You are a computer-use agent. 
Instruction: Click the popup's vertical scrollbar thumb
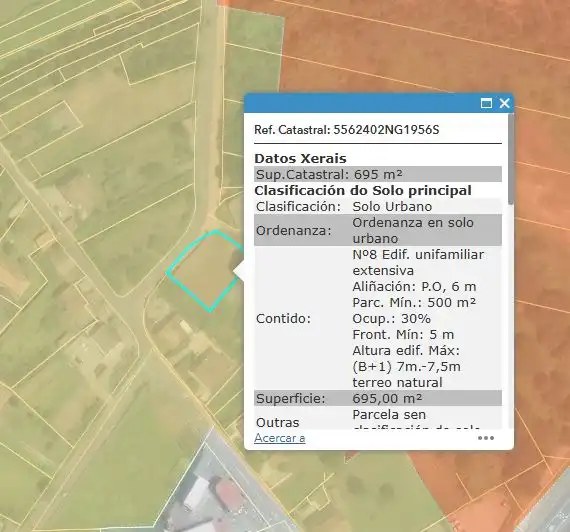pos(511,159)
